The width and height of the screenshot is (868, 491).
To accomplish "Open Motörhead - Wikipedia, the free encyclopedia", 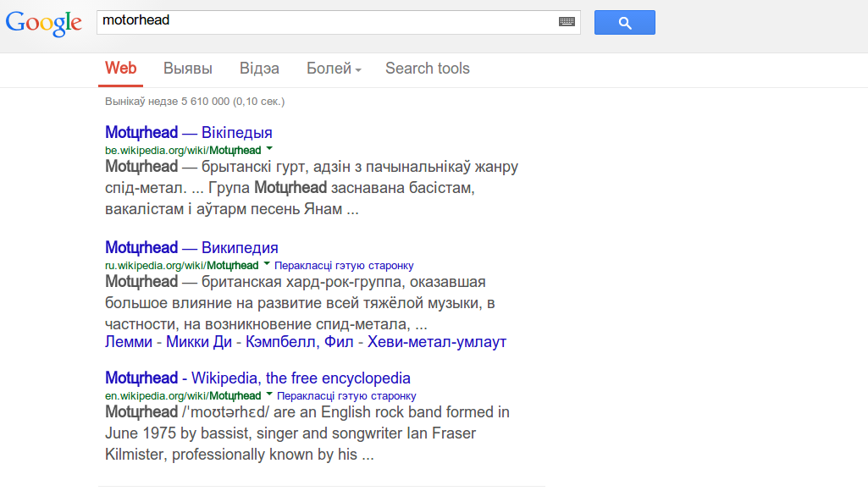I will point(257,378).
